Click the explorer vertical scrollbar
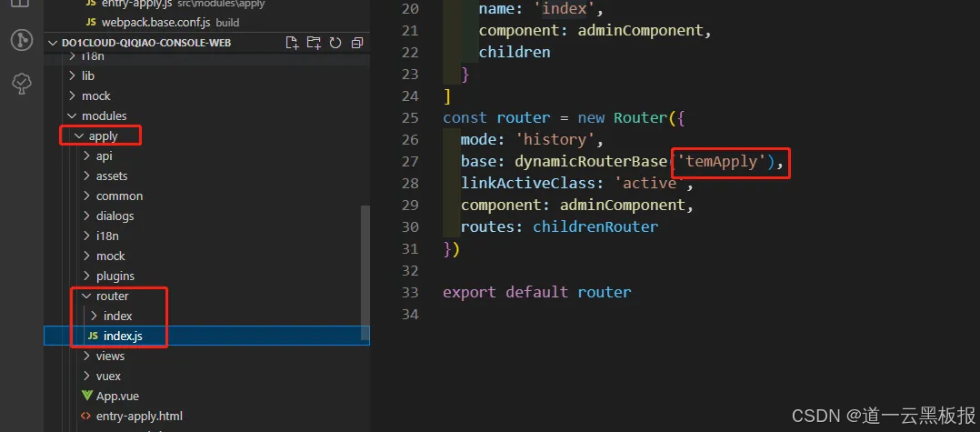Viewport: 980px width, 432px height. [365, 273]
